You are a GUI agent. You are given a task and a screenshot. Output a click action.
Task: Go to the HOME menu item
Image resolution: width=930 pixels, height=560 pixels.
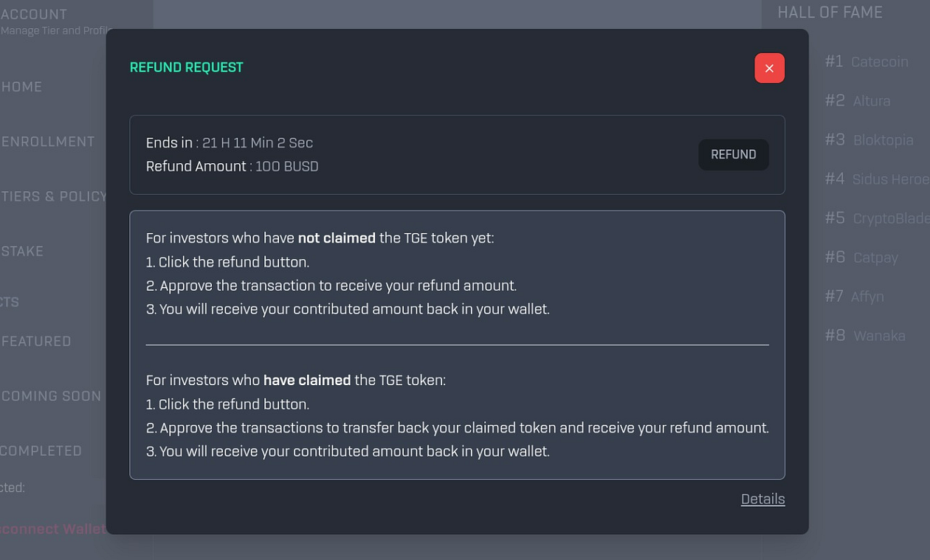click(22, 87)
